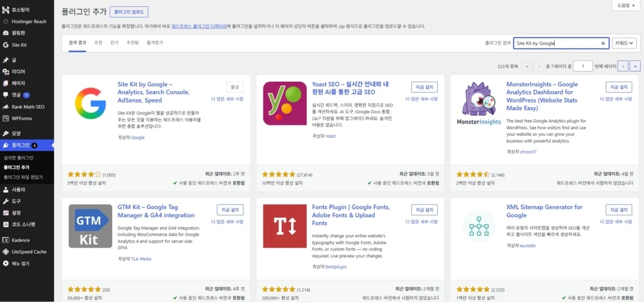Click the Site Kit G icon in sidebar
This screenshot has width=644, height=302.
click(5, 45)
